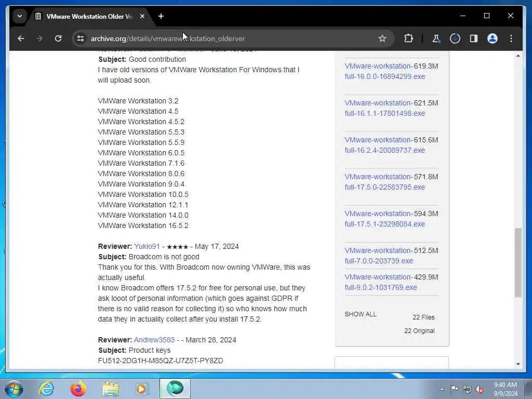The width and height of the screenshot is (532, 399).
Task: Click 'VMWare Workstation 4.5.2' list line
Action: point(141,122)
